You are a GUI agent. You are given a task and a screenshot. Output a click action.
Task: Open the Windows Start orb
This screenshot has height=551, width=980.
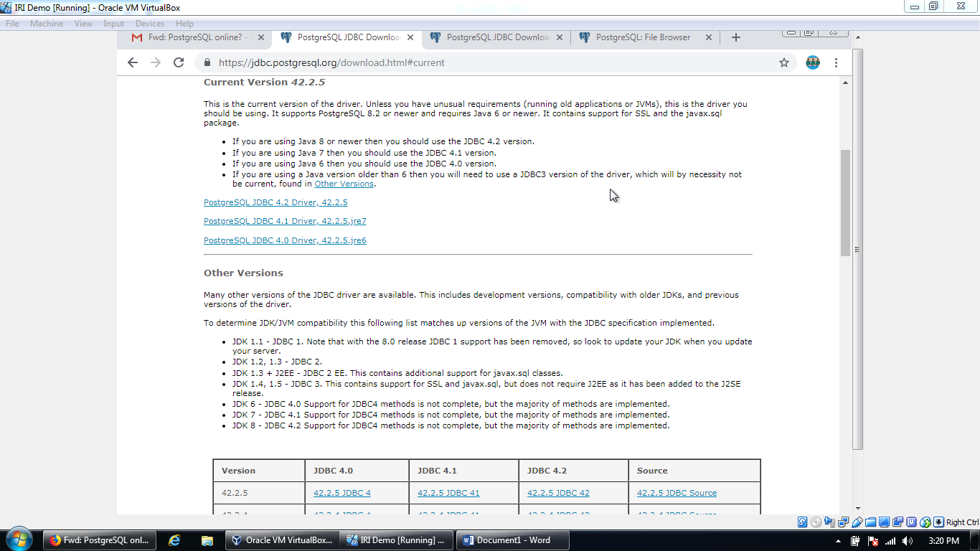[19, 540]
